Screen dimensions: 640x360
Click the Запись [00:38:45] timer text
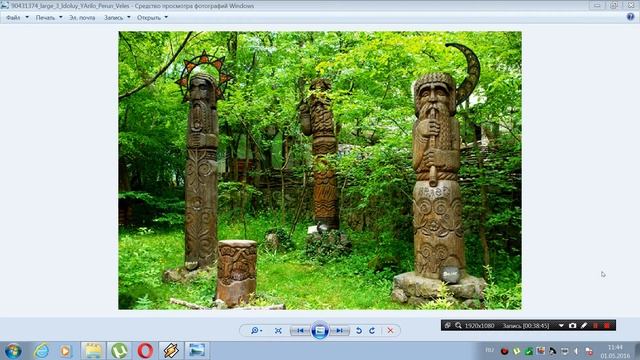click(526, 325)
